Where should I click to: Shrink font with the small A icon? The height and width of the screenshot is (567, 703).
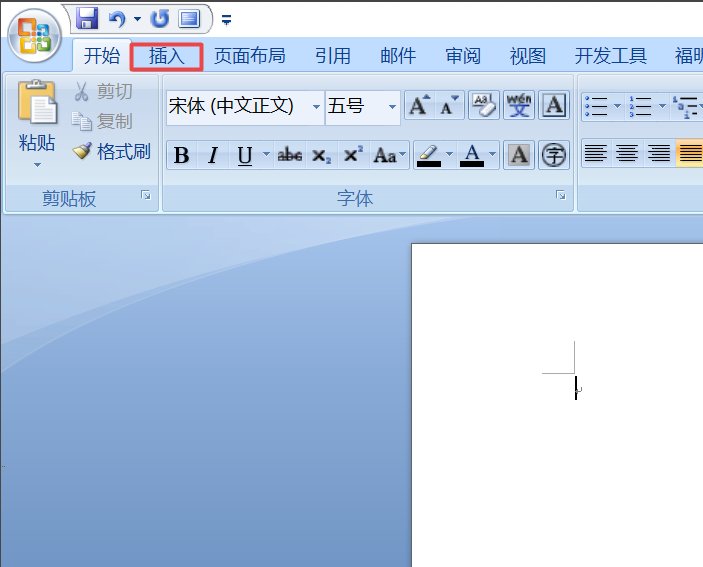coord(449,106)
